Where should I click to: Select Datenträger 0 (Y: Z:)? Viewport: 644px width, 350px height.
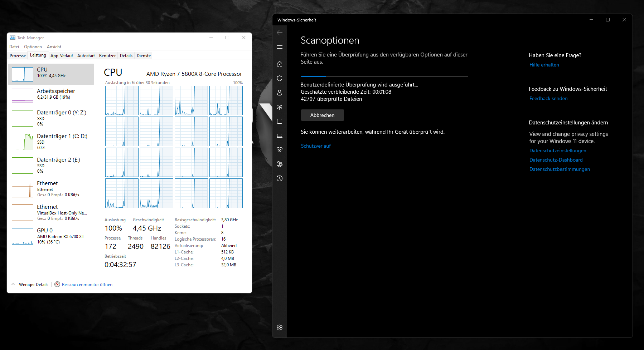point(51,118)
